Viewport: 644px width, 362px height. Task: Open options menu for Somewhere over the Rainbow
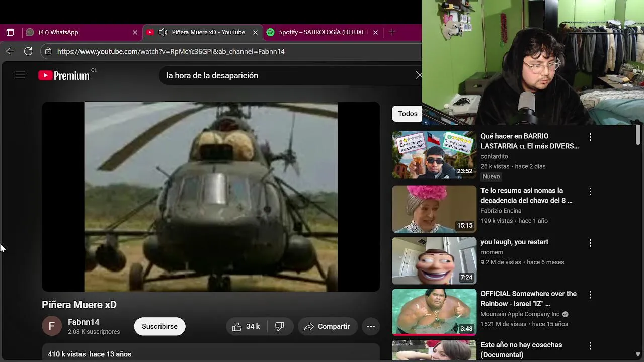point(590,294)
